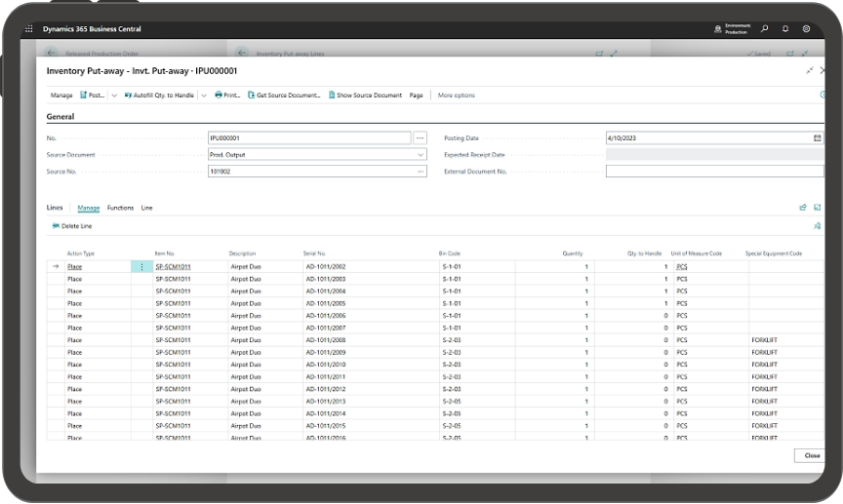The height and width of the screenshot is (504, 843).
Task: Open the Posting Date calendar picker
Action: point(818,138)
